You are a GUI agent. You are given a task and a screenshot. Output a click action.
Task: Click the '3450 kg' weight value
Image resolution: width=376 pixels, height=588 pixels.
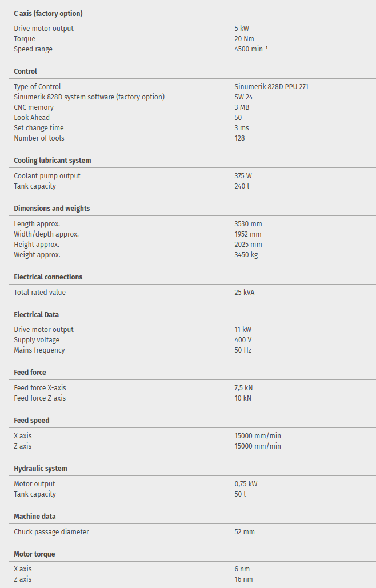[246, 255]
